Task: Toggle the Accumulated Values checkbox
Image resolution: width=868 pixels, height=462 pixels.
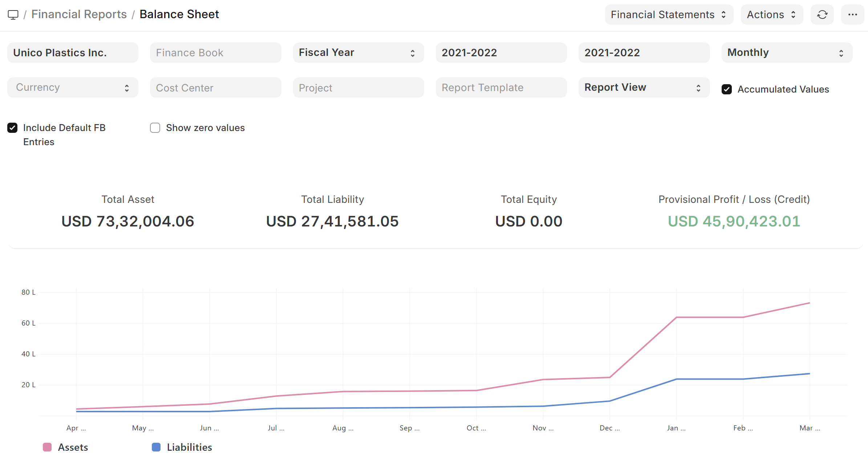Action: (x=727, y=89)
